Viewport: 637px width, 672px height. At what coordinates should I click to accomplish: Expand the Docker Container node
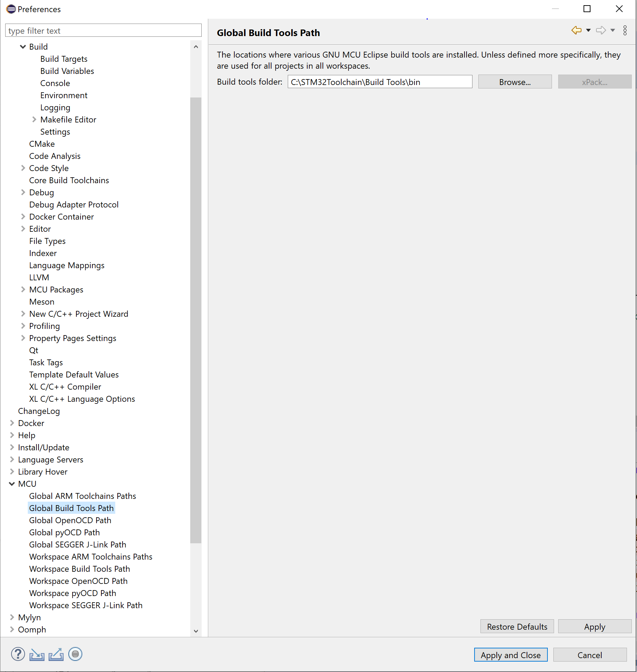[x=23, y=216]
